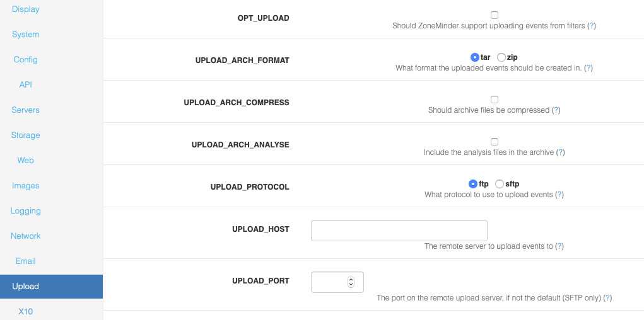The image size is (644, 320).
Task: Choose the sftp upload protocol
Action: click(x=499, y=184)
